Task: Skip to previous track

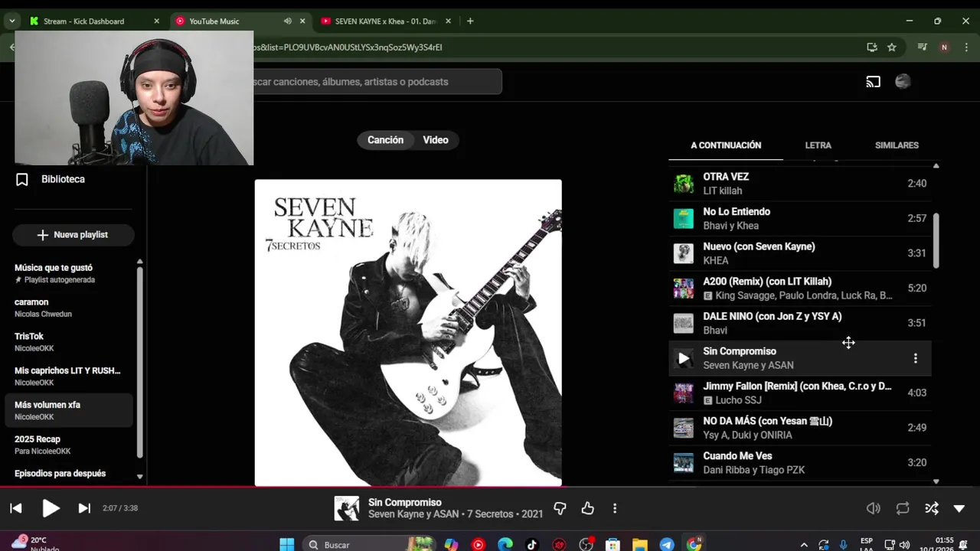Action: (x=16, y=508)
